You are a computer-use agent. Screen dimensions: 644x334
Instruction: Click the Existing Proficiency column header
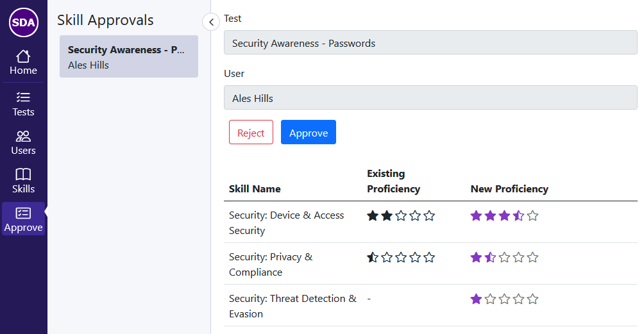393,181
